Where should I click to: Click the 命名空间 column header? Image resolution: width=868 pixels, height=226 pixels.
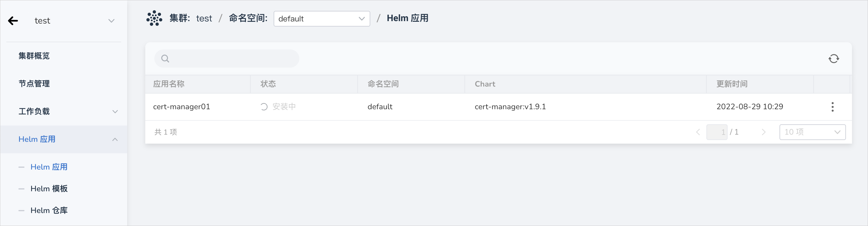coord(383,84)
